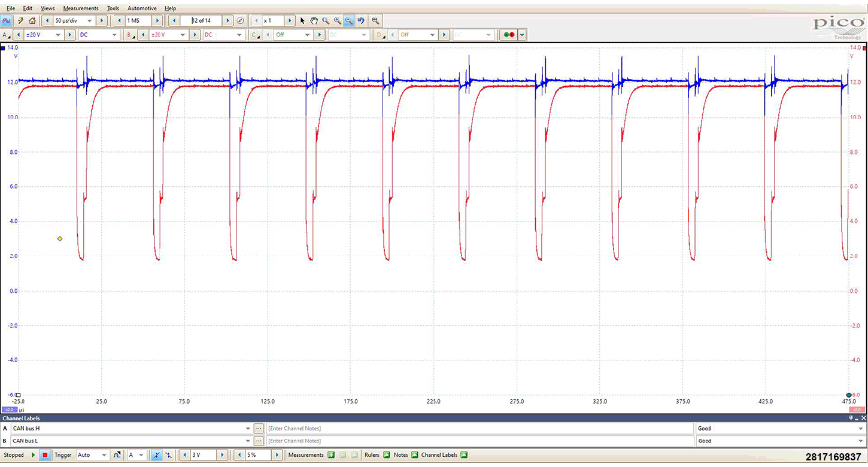Toggle the Notes panel display
The width and height of the screenshot is (868, 467).
[x=414, y=455]
